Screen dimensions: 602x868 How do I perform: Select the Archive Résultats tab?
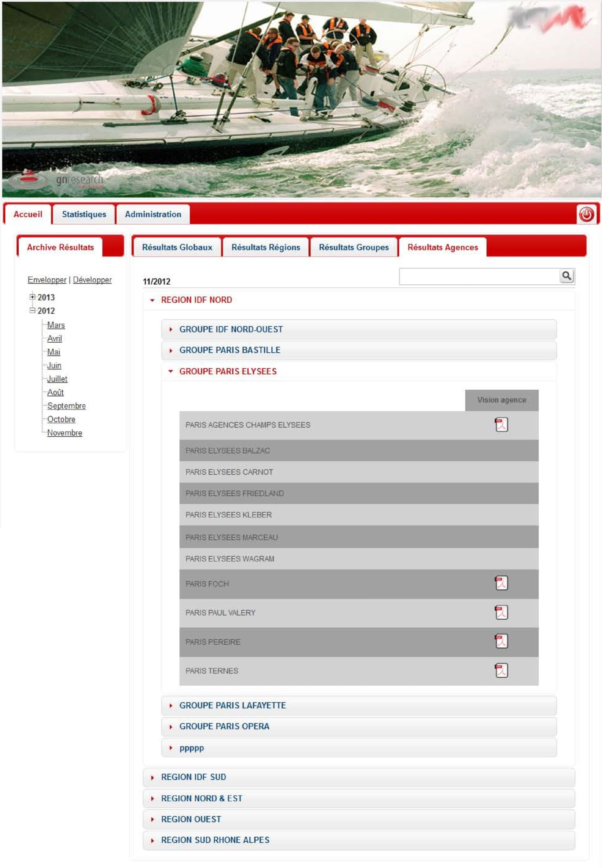60,247
